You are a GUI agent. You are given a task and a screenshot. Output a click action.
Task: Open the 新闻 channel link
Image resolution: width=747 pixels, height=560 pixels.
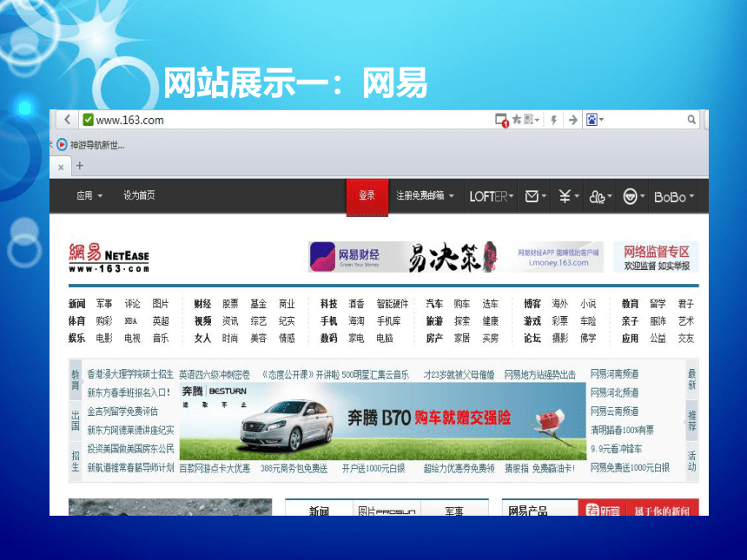point(76,304)
